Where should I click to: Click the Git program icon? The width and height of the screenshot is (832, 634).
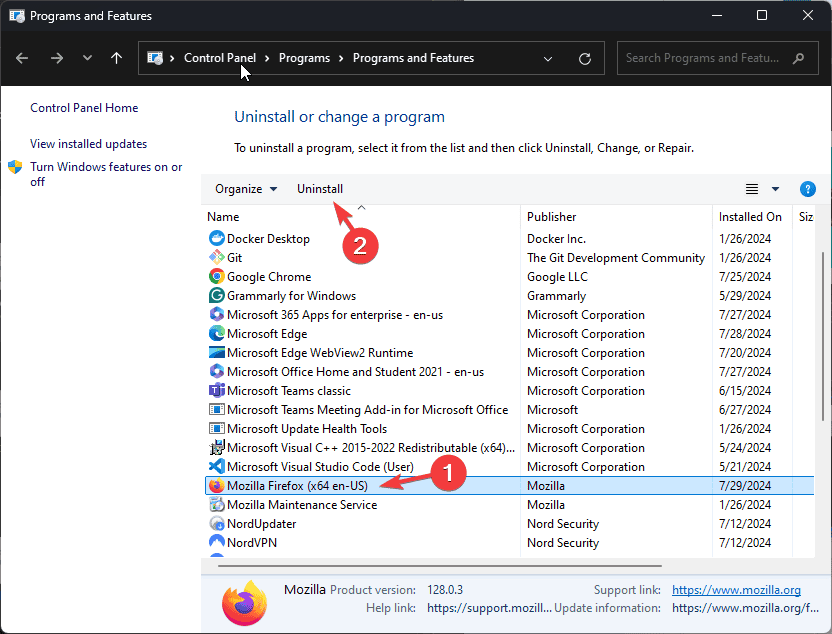[216, 257]
